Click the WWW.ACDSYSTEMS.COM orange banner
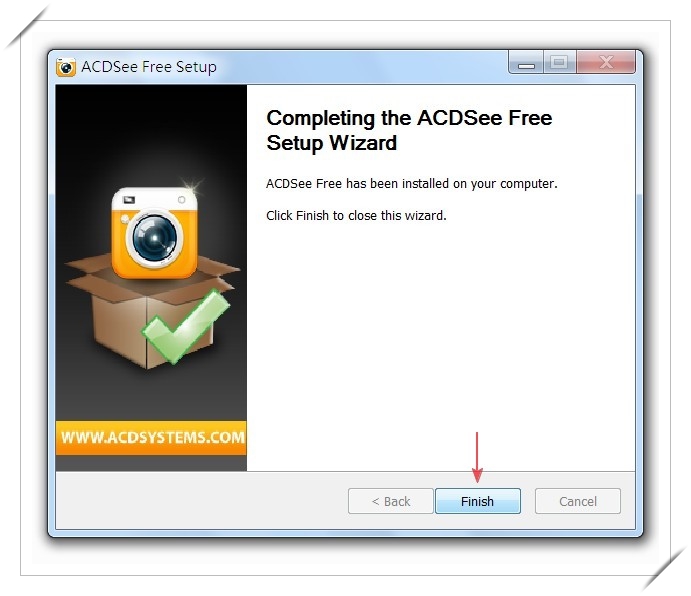Image resolution: width=691 pixels, height=596 pixels. (x=151, y=438)
